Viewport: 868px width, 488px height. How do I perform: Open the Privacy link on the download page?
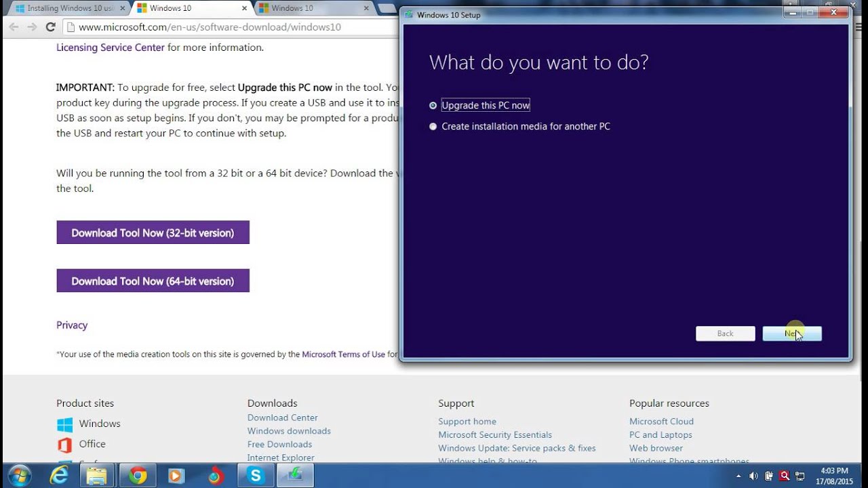(72, 325)
